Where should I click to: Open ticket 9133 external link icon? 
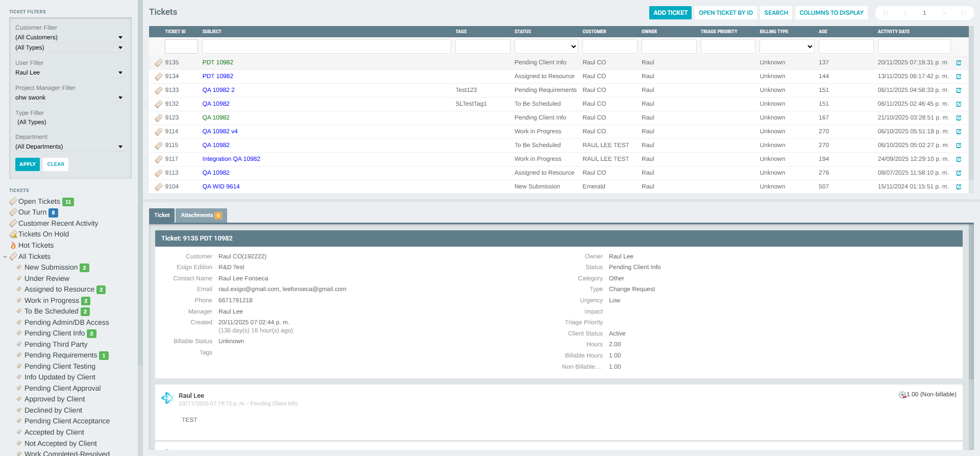pyautogui.click(x=959, y=90)
